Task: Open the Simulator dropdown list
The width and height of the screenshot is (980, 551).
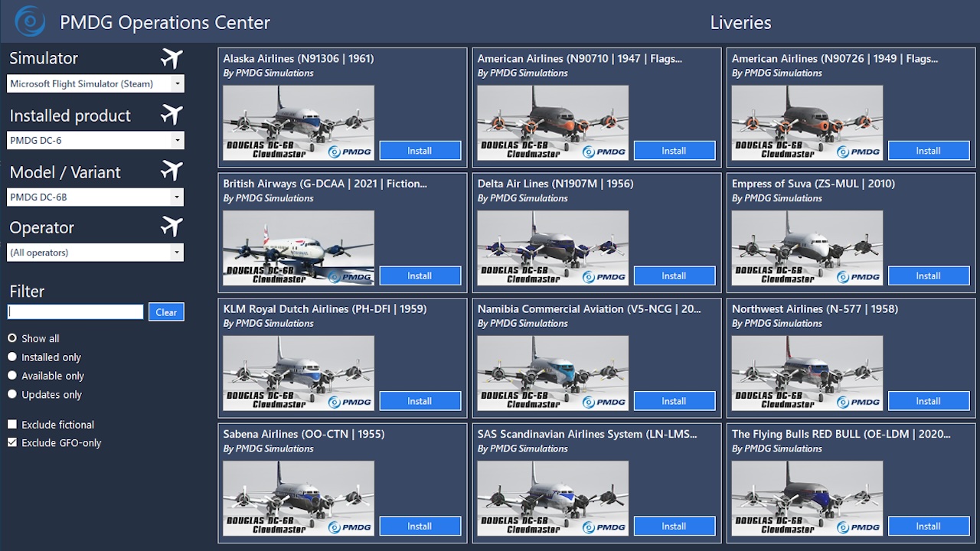Action: (96, 84)
